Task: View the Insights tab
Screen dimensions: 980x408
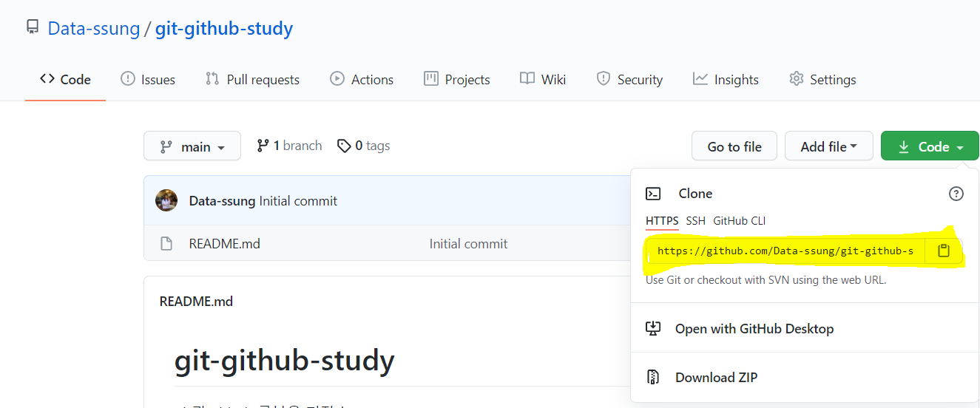Action: [x=726, y=79]
